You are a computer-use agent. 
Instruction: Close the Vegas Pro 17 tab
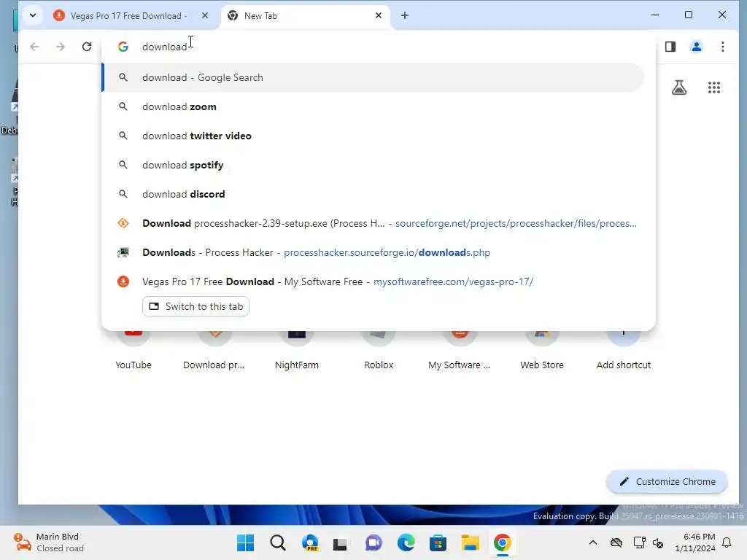point(205,16)
